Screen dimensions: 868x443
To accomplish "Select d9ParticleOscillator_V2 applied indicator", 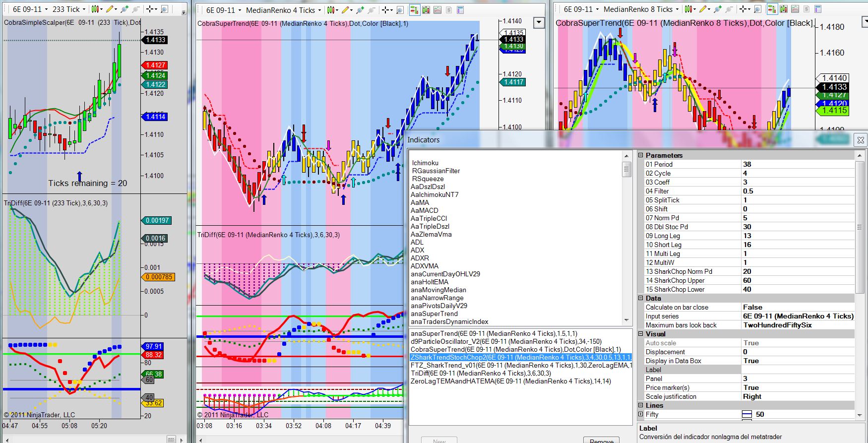I will pyautogui.click(x=520, y=341).
